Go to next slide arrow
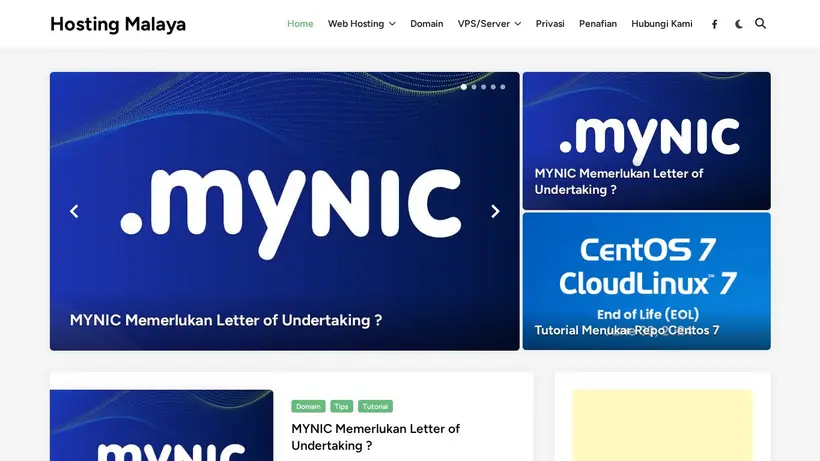This screenshot has width=820, height=461. point(495,211)
